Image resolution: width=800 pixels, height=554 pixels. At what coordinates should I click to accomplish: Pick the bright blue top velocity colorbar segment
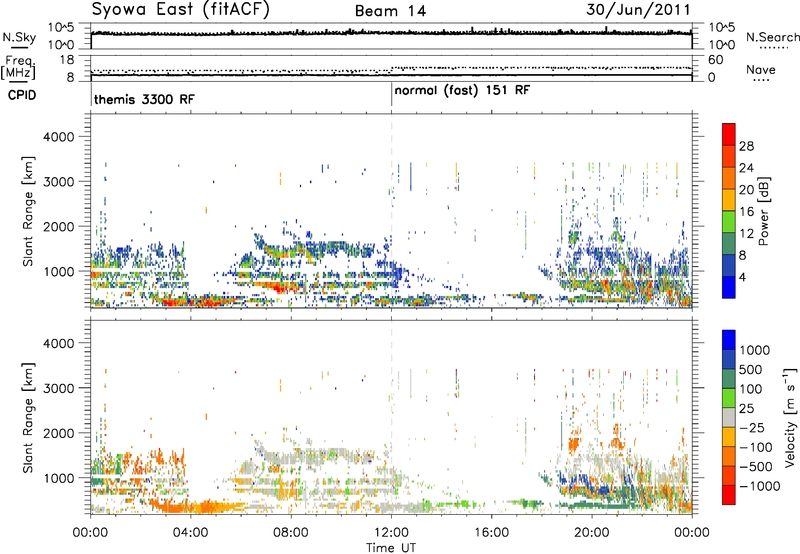(729, 340)
